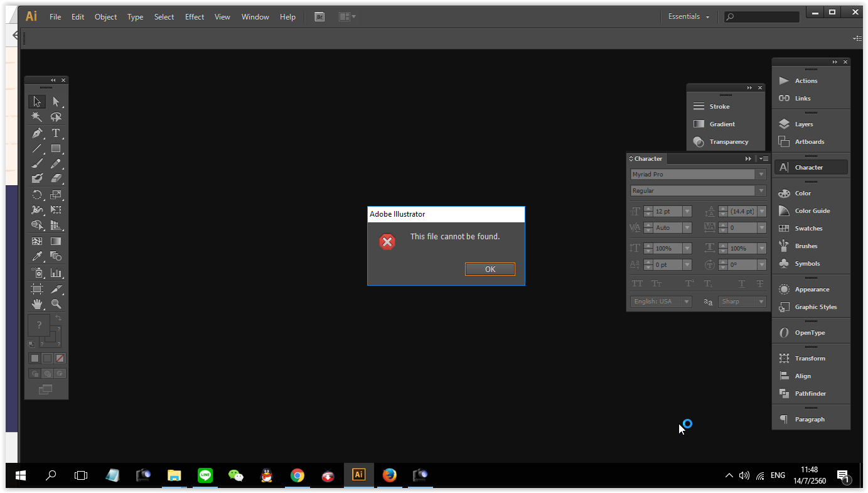
Task: Select the Pen tool
Action: tap(37, 133)
